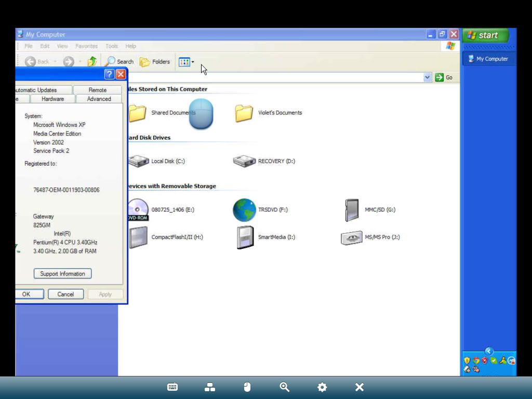Select the MS/MS Pro (J:) icon
The image size is (532, 399).
click(352, 237)
